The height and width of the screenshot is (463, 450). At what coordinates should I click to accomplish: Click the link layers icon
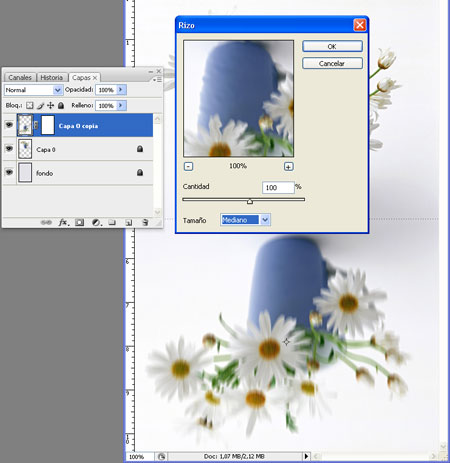[46, 222]
